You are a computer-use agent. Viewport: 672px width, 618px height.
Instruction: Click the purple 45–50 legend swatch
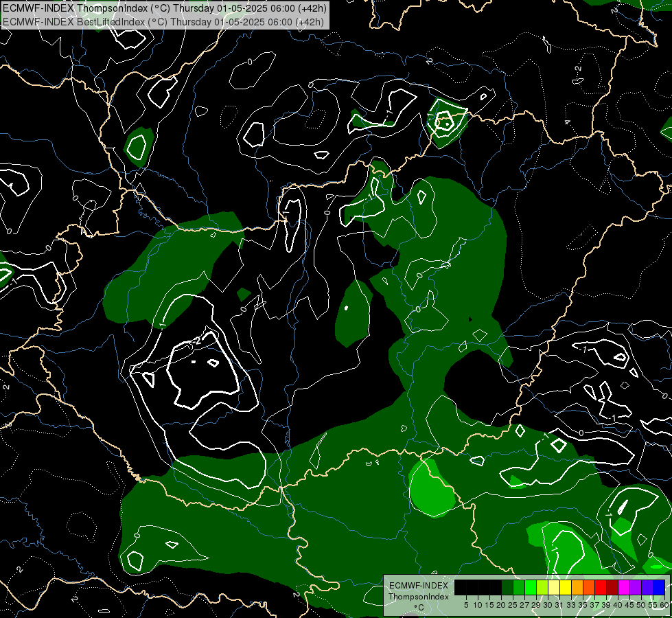pyautogui.click(x=636, y=587)
